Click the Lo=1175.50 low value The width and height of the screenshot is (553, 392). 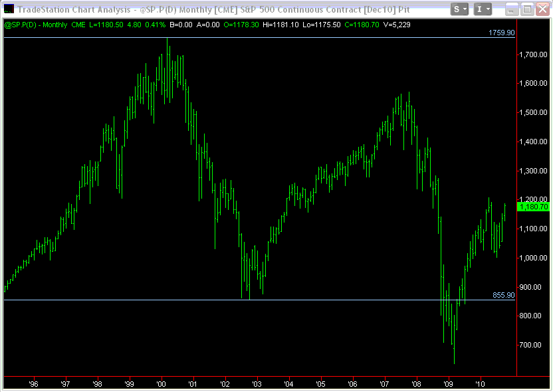tap(322, 25)
